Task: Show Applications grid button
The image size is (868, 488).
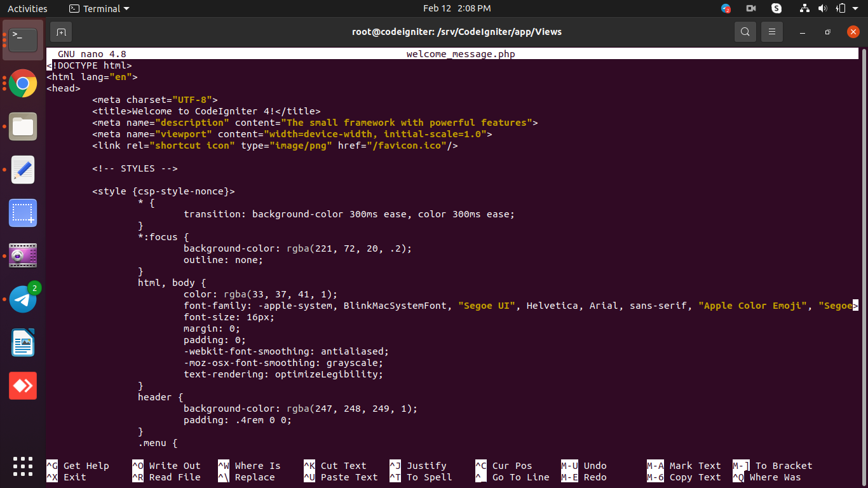Action: [23, 466]
